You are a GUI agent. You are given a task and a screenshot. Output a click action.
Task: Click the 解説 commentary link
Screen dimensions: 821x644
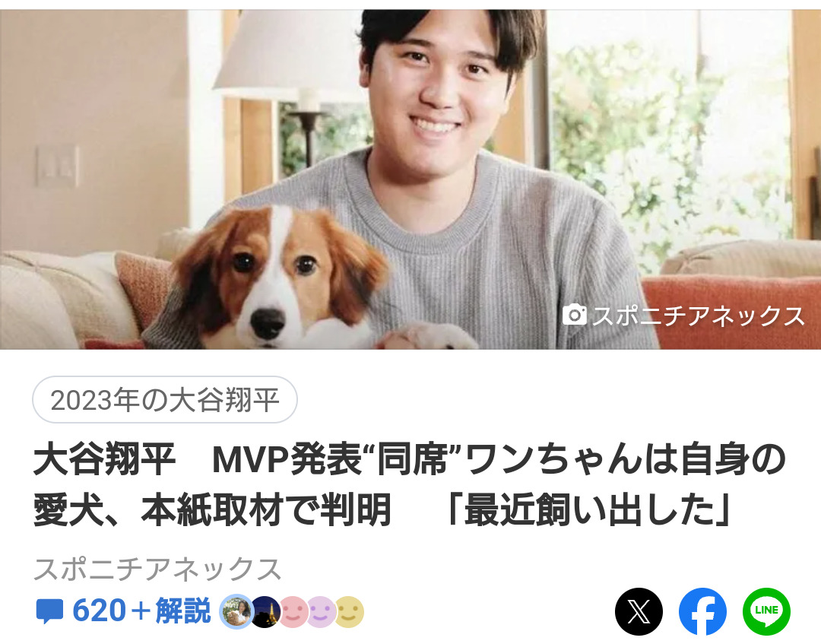(182, 611)
